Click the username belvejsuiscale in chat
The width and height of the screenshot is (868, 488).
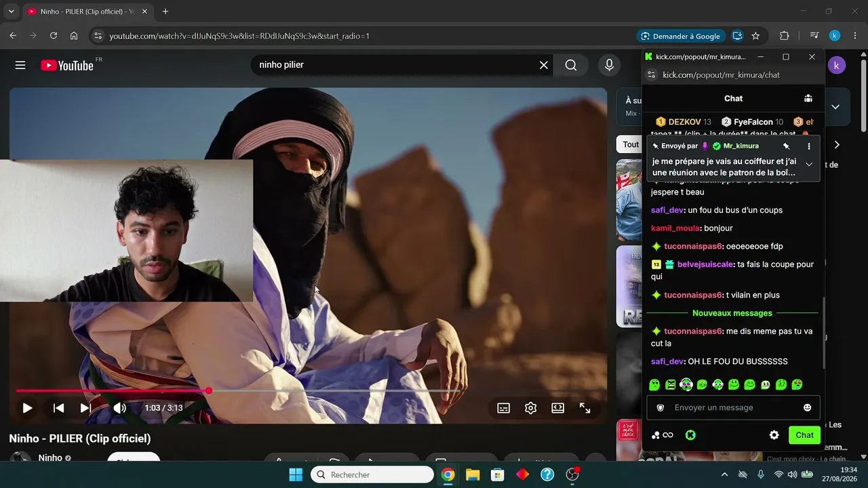click(x=705, y=264)
